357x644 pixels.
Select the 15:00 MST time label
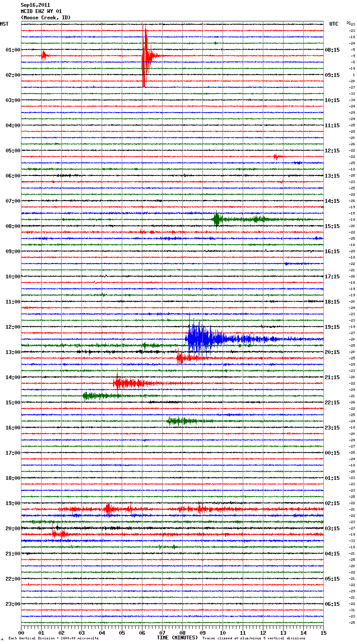pyautogui.click(x=13, y=402)
